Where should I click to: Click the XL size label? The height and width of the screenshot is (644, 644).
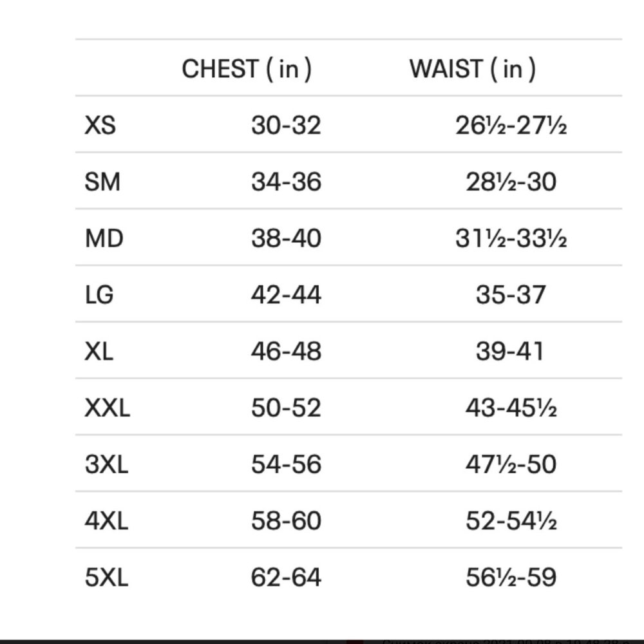pos(99,352)
